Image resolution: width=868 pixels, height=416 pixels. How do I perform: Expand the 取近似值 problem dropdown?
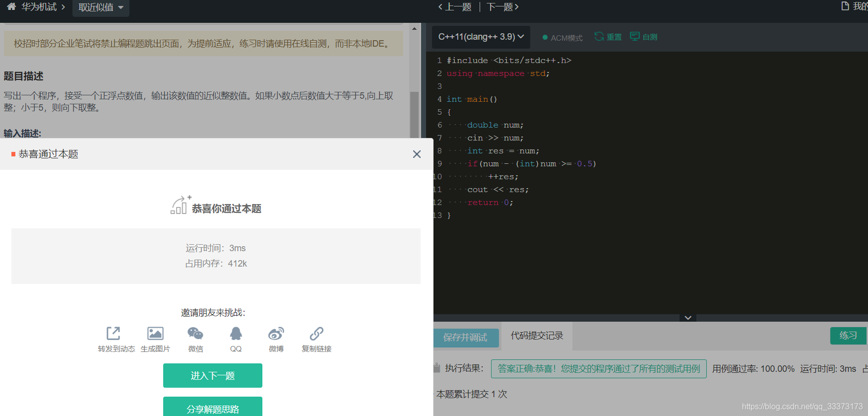[101, 7]
